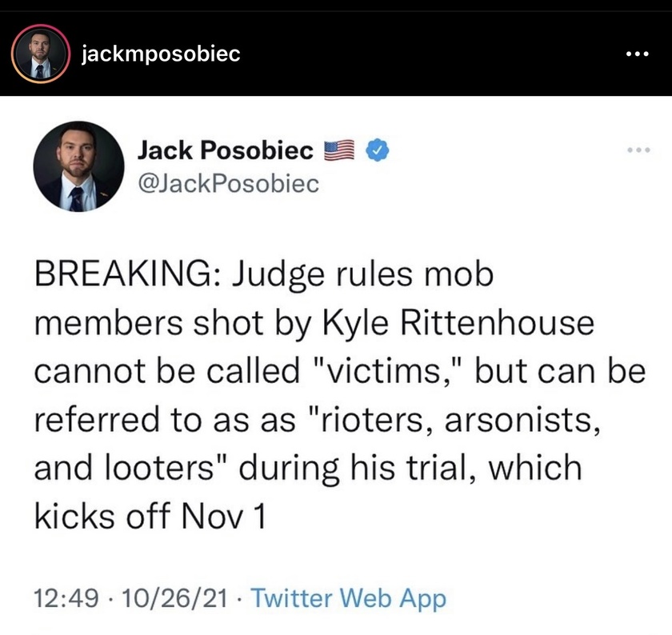The height and width of the screenshot is (635, 672).
Task: Open the story ring avatar in black header
Action: pyautogui.click(x=41, y=54)
